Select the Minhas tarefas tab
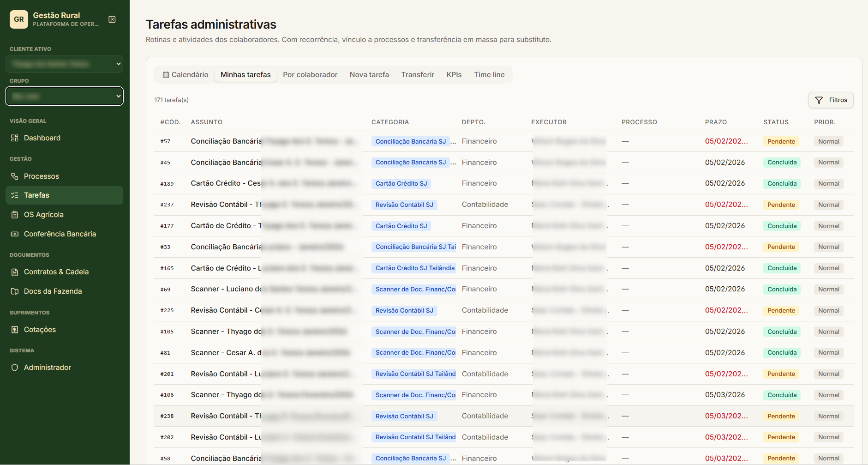 coord(245,75)
